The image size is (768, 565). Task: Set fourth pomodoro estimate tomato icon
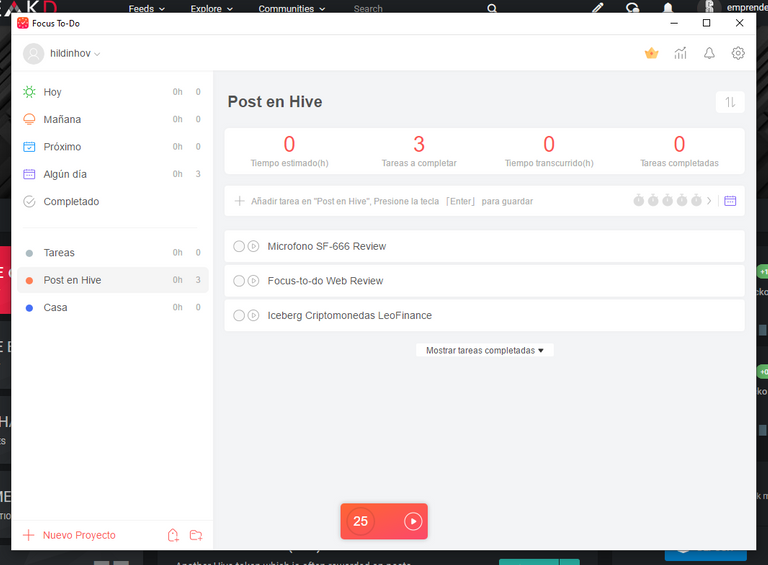pyautogui.click(x=682, y=200)
